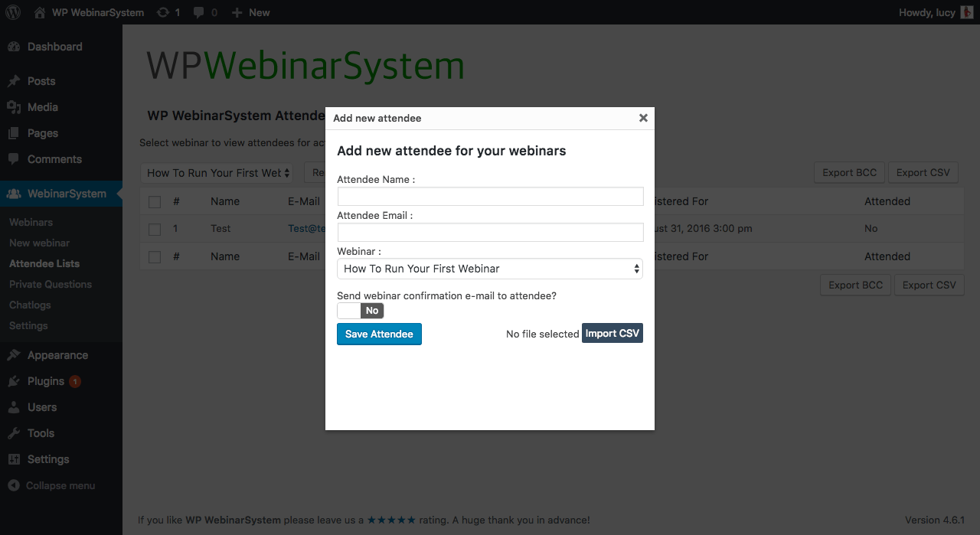The width and height of the screenshot is (980, 535).
Task: Click the bottom Export CSV button
Action: click(x=929, y=285)
